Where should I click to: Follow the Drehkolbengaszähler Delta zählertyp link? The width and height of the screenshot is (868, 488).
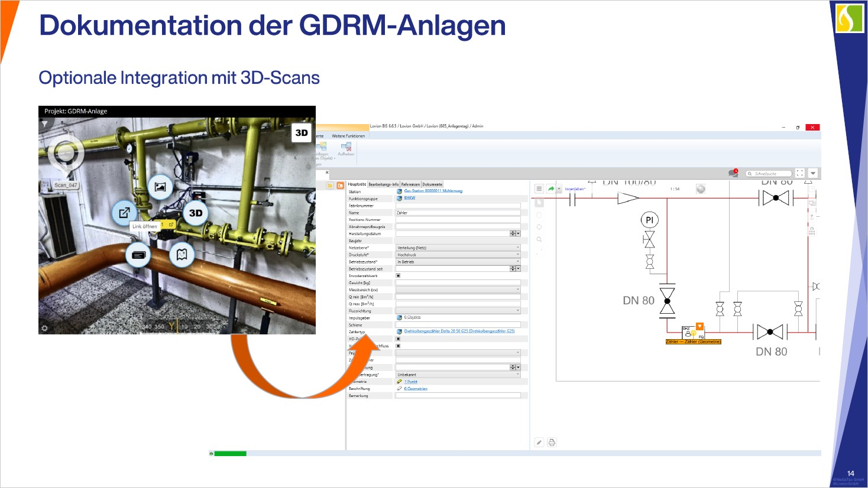coord(459,331)
